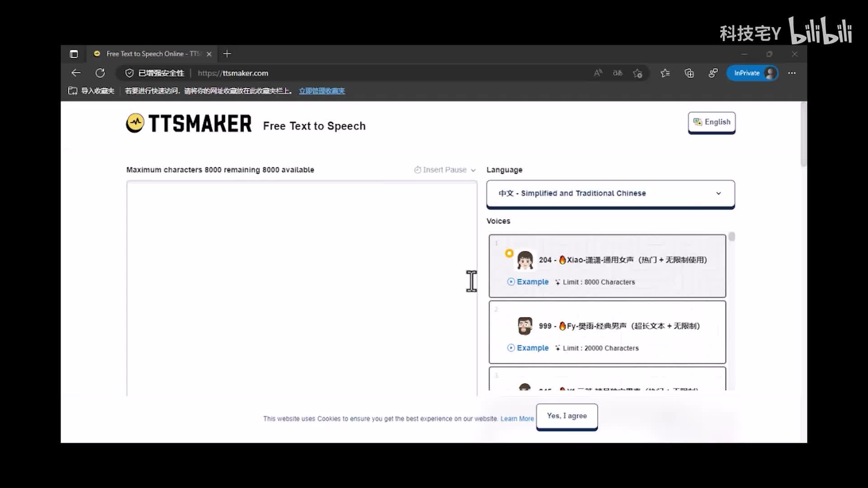This screenshot has height=488, width=868.
Task: Open the Learn More cookie link
Action: click(x=517, y=419)
